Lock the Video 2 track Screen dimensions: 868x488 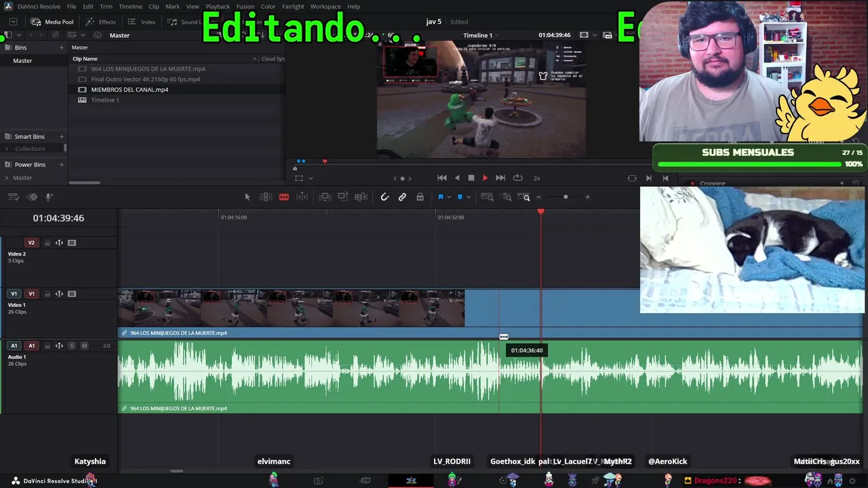click(x=47, y=243)
